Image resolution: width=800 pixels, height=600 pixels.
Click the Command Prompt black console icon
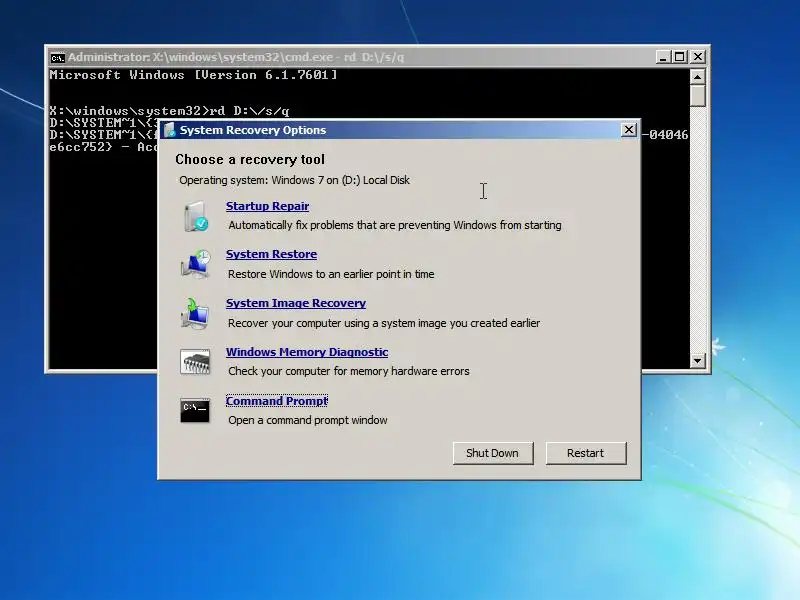(x=195, y=410)
